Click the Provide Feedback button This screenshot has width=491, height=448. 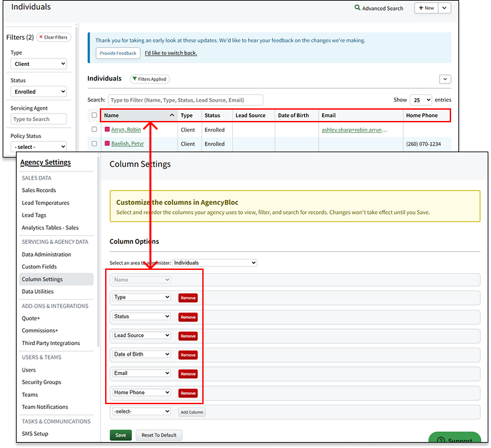tap(118, 53)
